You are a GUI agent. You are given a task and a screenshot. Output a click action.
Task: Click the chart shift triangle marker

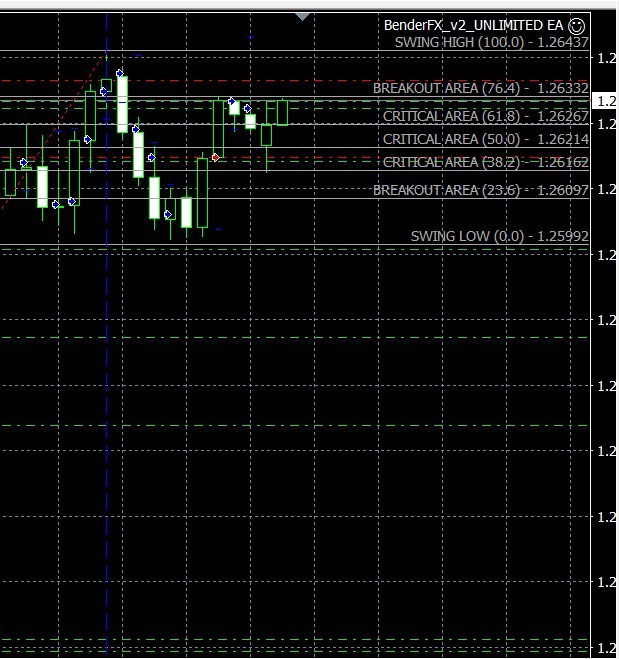coord(303,16)
